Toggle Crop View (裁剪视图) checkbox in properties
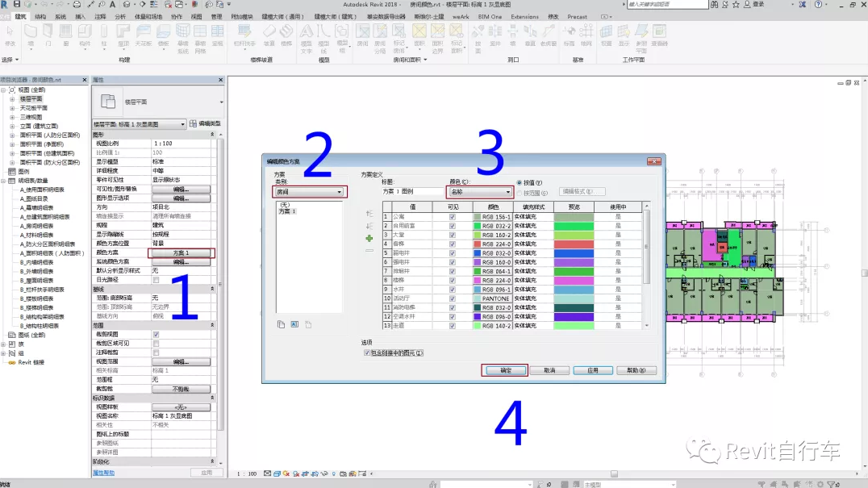The width and height of the screenshot is (868, 488). [156, 335]
